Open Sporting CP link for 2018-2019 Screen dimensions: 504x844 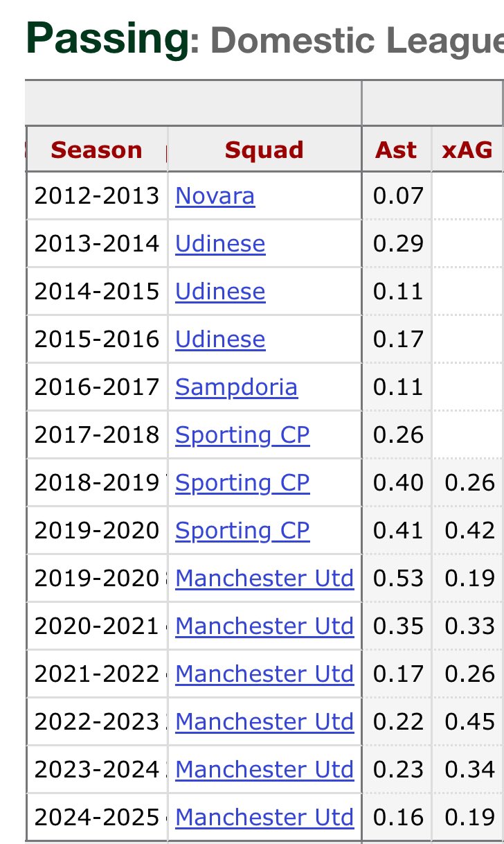(x=242, y=482)
